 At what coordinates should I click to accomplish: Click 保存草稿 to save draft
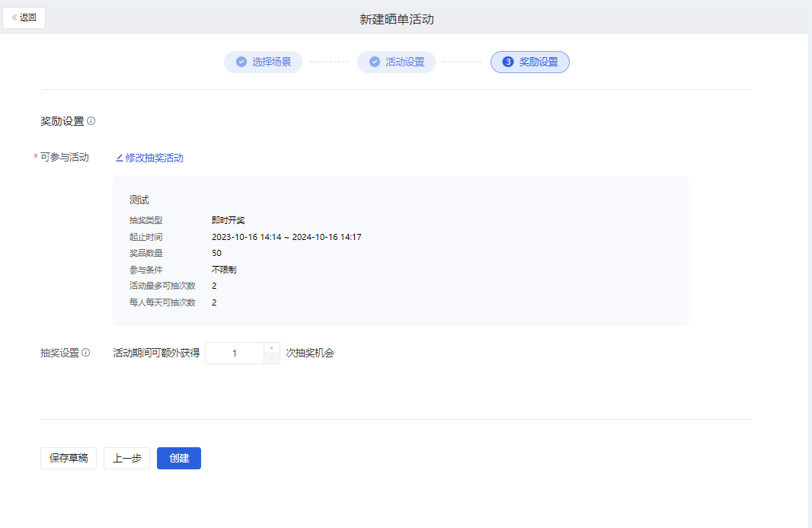pyautogui.click(x=69, y=458)
